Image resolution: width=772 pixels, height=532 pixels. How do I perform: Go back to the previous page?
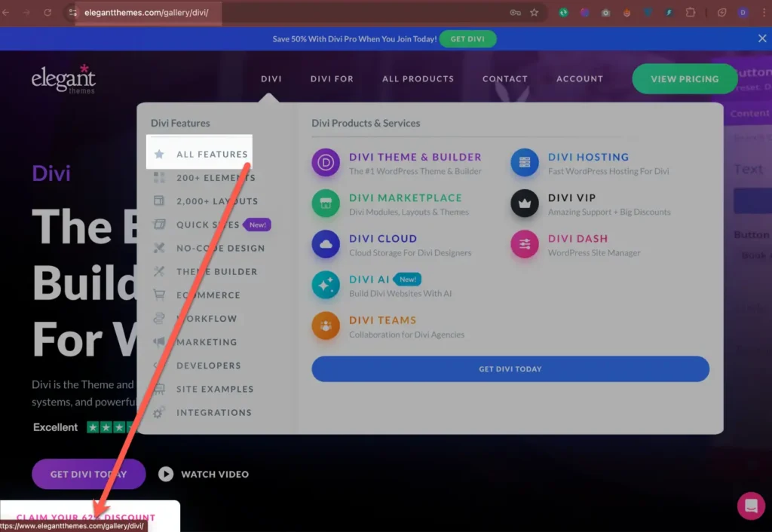point(6,12)
